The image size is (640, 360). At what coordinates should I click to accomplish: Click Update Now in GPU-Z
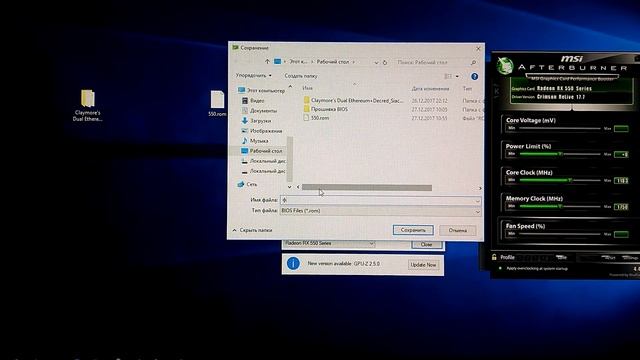click(x=423, y=265)
